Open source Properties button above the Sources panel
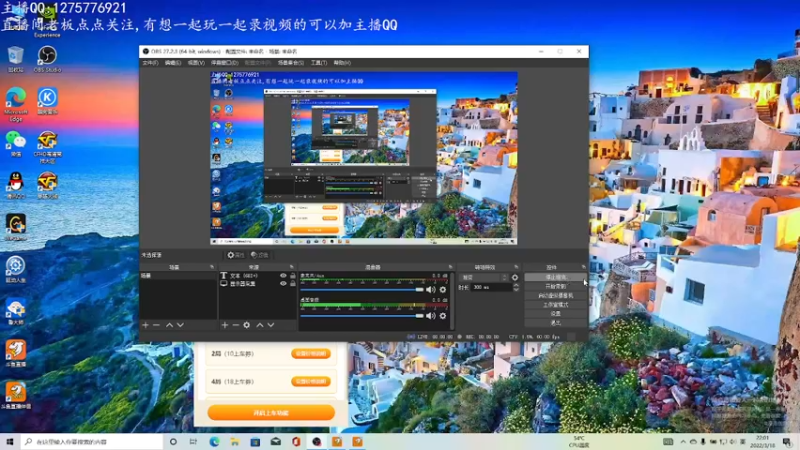 [x=236, y=255]
